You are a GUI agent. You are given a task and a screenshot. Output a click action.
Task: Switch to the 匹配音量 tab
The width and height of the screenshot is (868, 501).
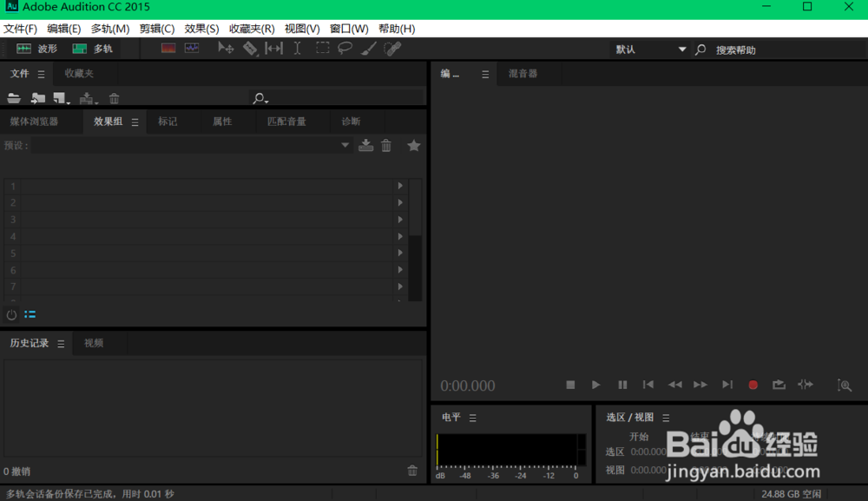pos(286,122)
